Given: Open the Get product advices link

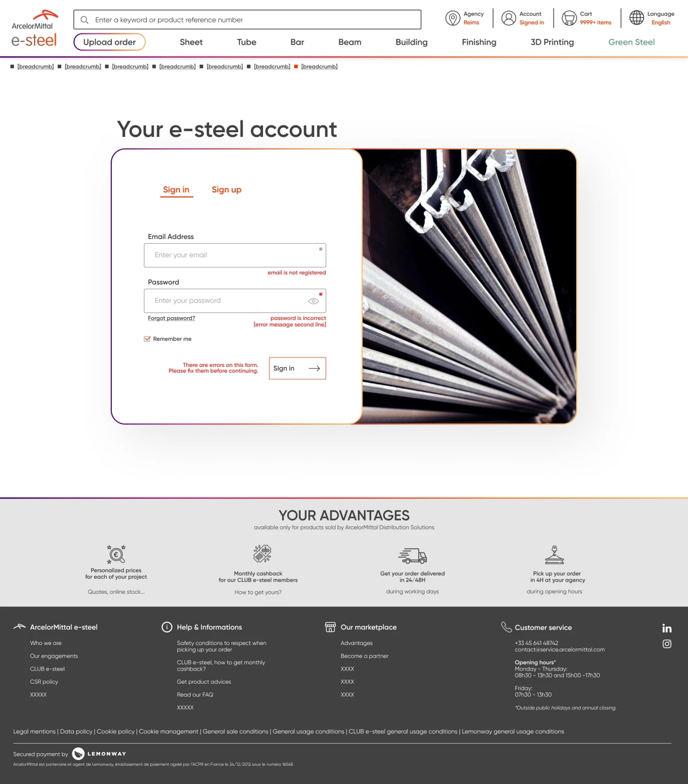Looking at the screenshot, I should tap(204, 682).
